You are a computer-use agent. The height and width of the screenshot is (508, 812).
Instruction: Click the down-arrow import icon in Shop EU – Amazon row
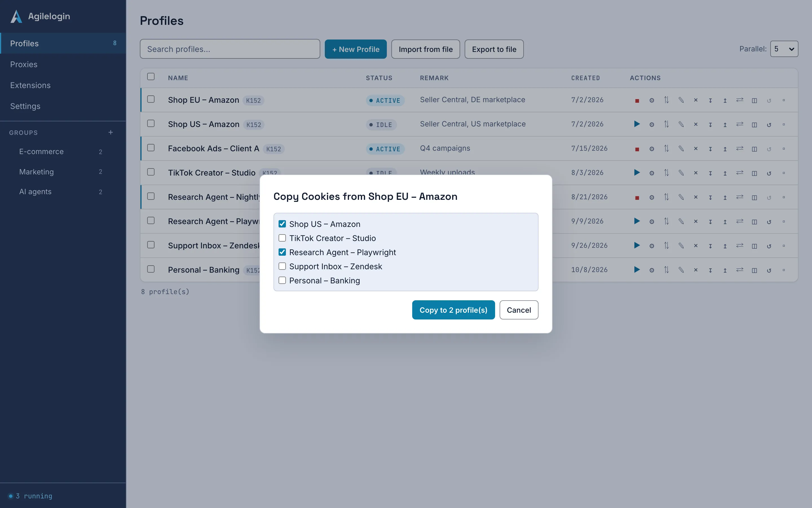(x=710, y=100)
